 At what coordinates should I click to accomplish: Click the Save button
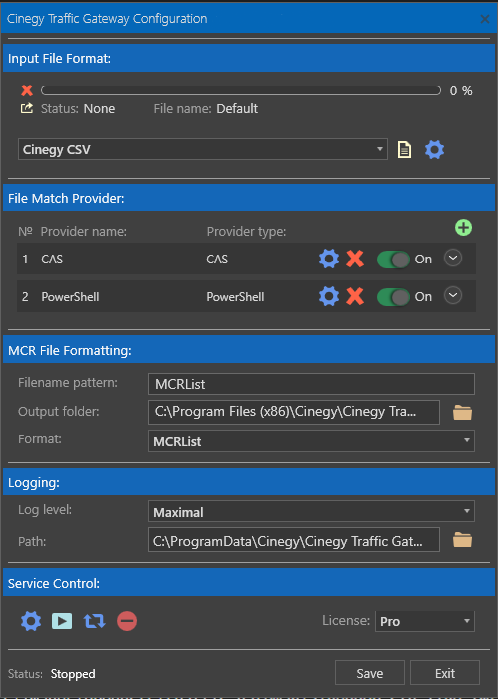click(x=370, y=673)
